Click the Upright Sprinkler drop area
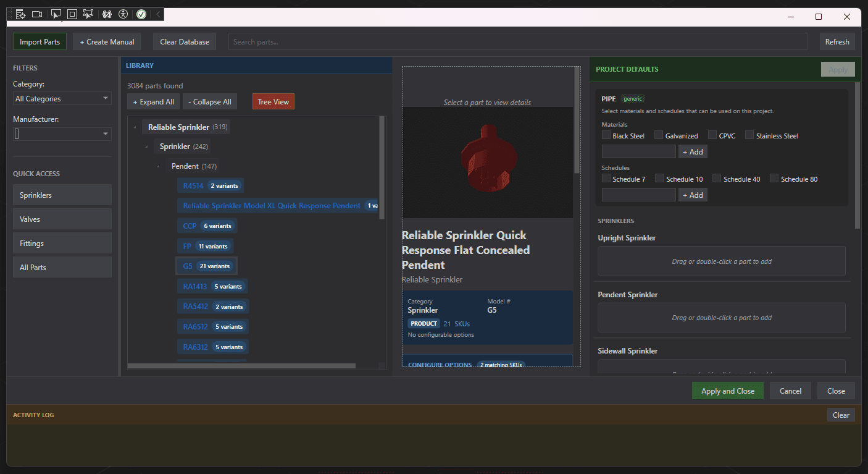 (721, 261)
